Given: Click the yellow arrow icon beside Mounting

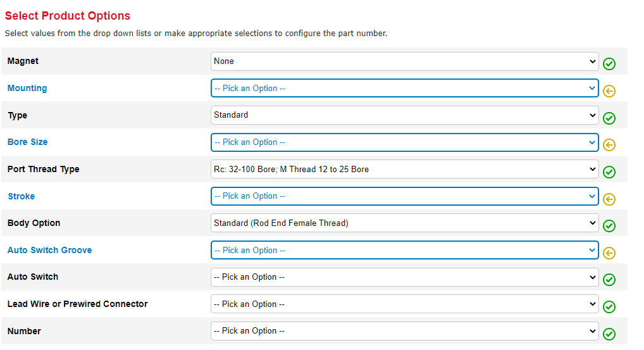Looking at the screenshot, I should click(x=609, y=91).
